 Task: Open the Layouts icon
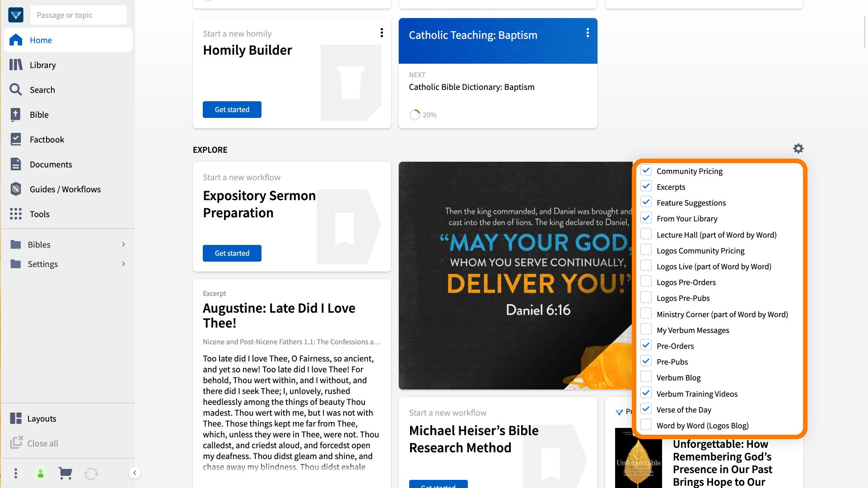point(16,418)
